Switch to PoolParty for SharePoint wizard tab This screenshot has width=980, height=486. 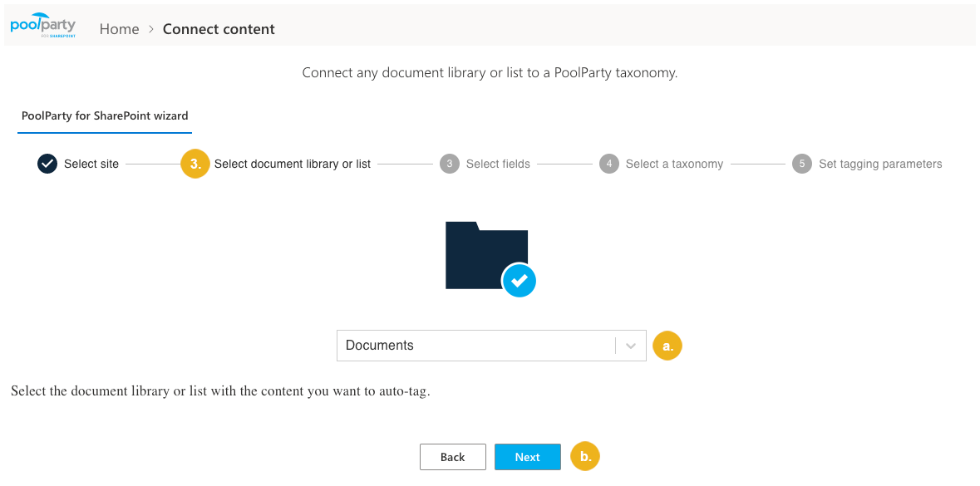click(105, 116)
